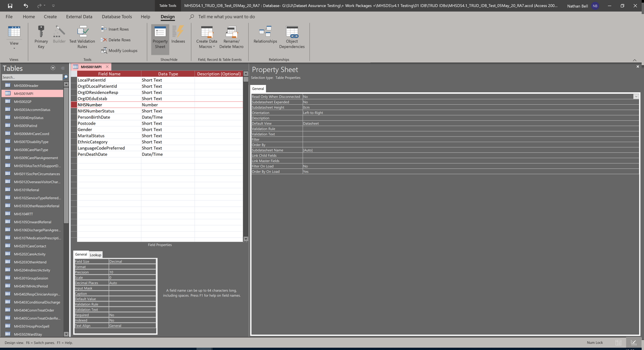
Task: Open Object Dependencies pane
Action: pos(292,37)
